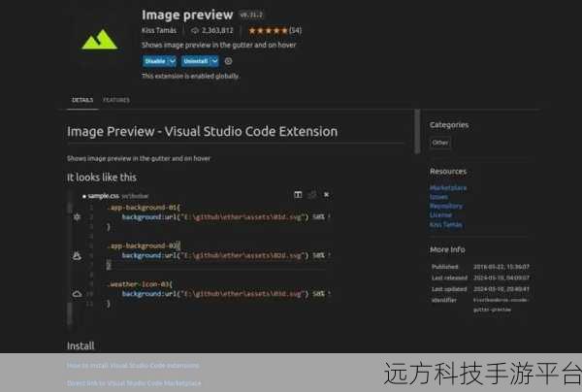Click the Resources heading
The height and width of the screenshot is (392, 582).
(448, 172)
